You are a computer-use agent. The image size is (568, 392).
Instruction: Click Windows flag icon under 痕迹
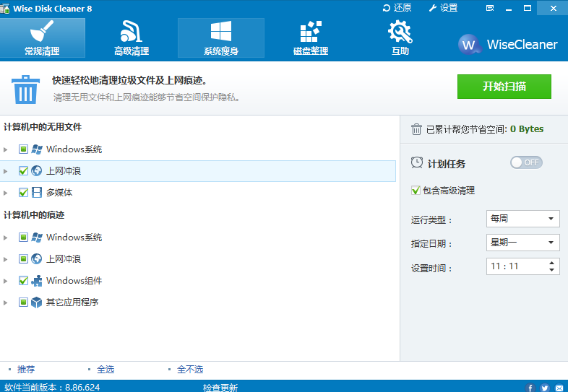(x=37, y=238)
